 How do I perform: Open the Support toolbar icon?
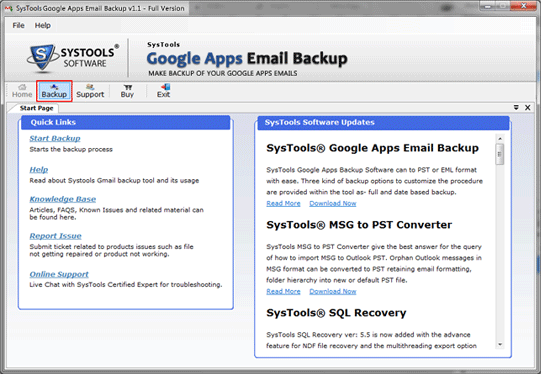point(90,91)
